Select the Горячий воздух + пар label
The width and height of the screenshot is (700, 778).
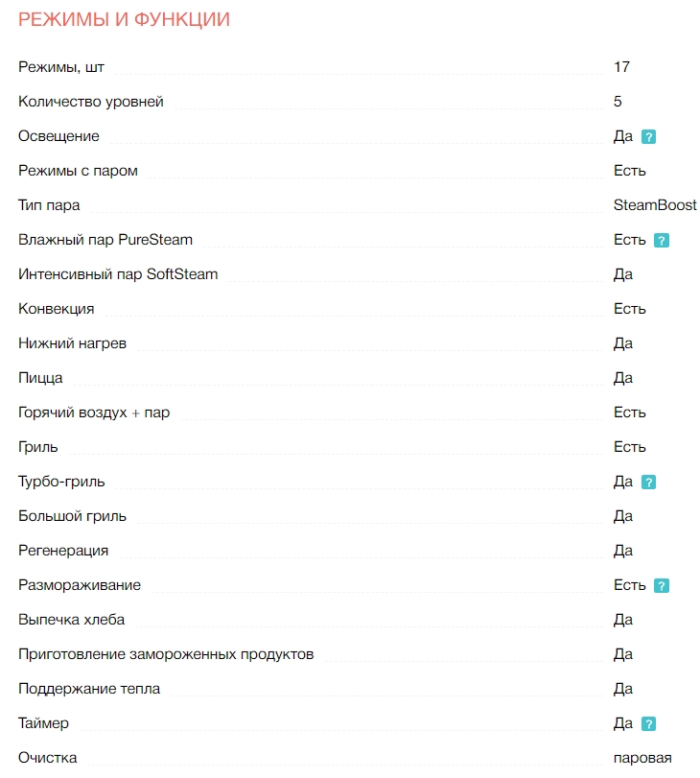point(94,413)
